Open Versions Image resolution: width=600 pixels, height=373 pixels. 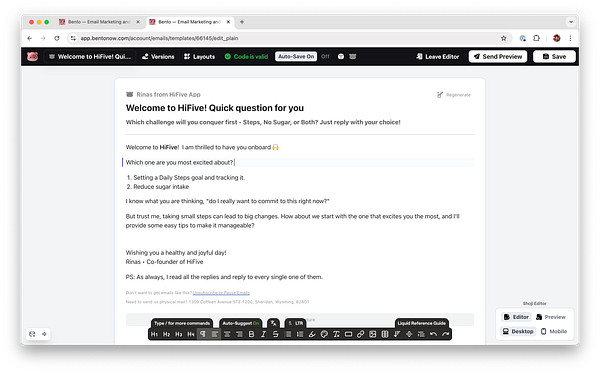158,57
